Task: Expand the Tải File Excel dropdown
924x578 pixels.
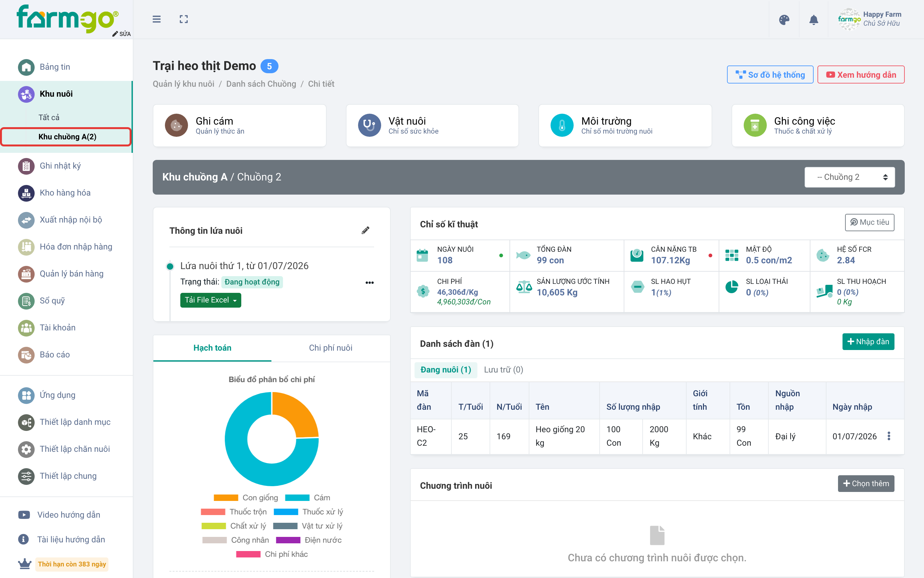Action: point(210,300)
